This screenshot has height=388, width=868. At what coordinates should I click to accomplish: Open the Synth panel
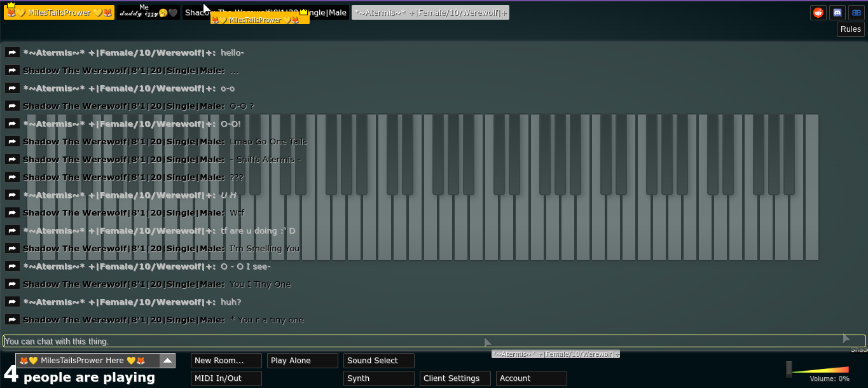[x=379, y=378]
